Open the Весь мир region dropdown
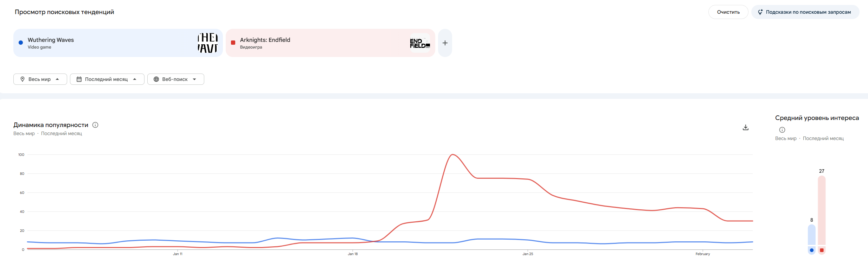868x266 pixels. point(40,79)
